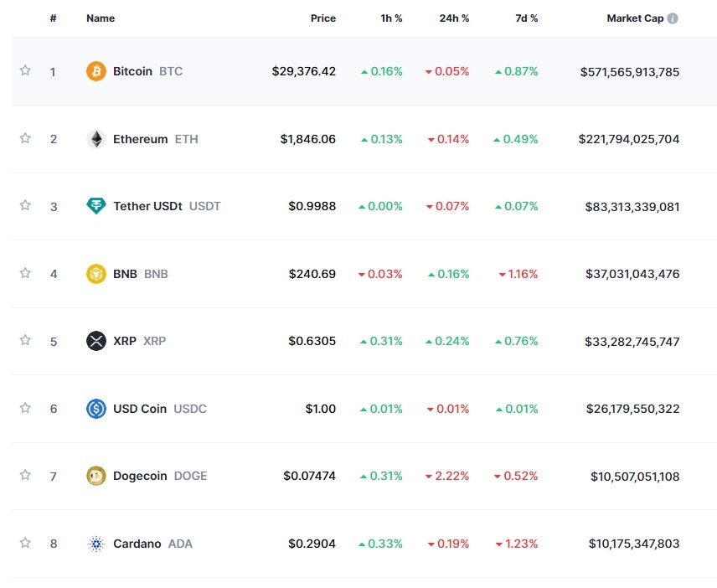Click the Ethereum logo icon
Screen dimensions: 717x588
96,139
